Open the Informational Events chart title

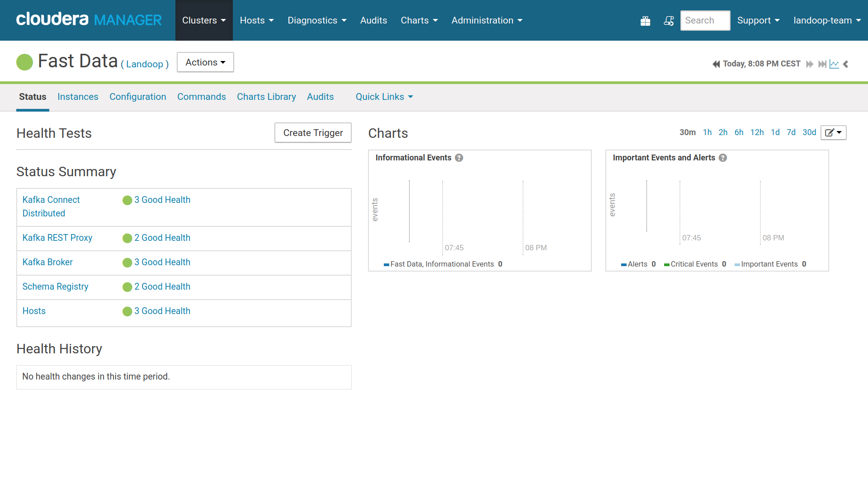[x=413, y=158]
